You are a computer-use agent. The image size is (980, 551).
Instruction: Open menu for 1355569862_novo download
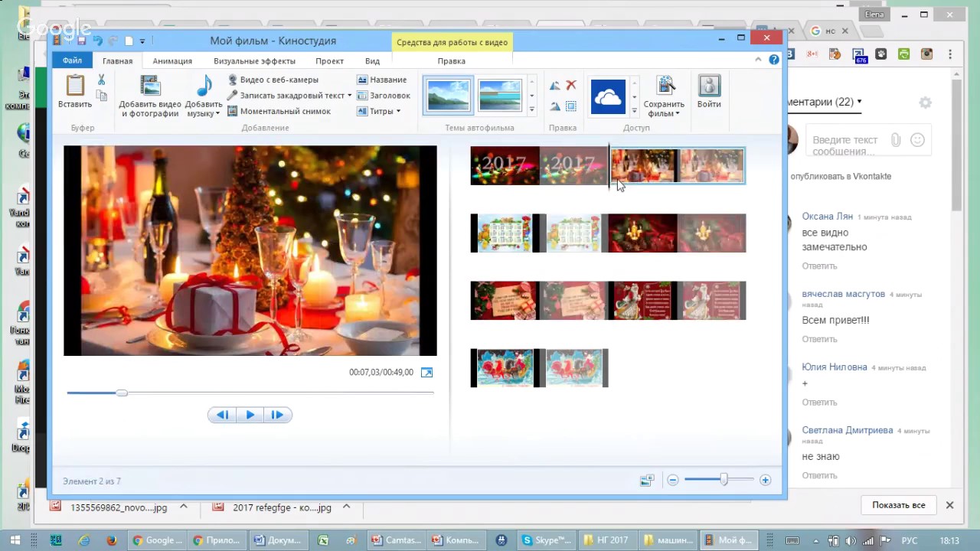click(x=184, y=507)
